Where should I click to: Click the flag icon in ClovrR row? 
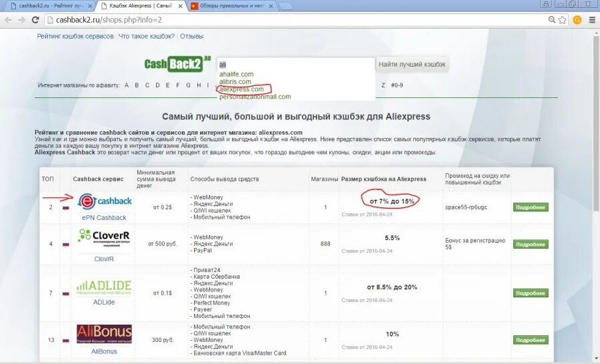66,244
